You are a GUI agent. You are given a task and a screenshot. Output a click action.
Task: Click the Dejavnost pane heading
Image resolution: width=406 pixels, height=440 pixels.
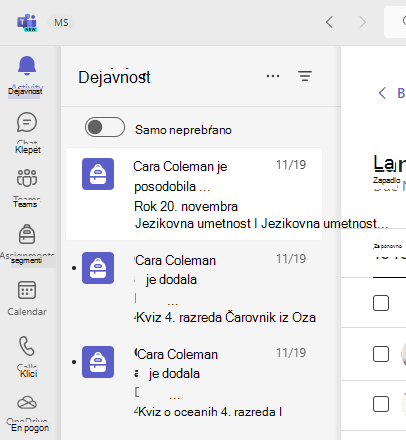[x=114, y=77]
